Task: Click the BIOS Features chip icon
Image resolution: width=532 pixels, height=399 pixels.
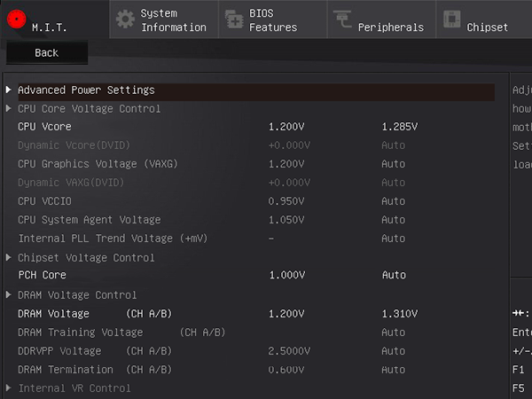Action: 234,19
